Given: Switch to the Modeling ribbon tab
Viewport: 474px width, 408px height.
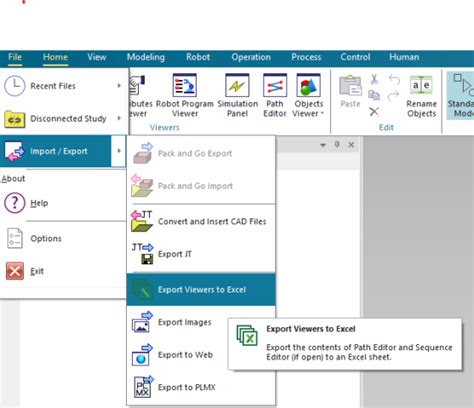Looking at the screenshot, I should 146,57.
